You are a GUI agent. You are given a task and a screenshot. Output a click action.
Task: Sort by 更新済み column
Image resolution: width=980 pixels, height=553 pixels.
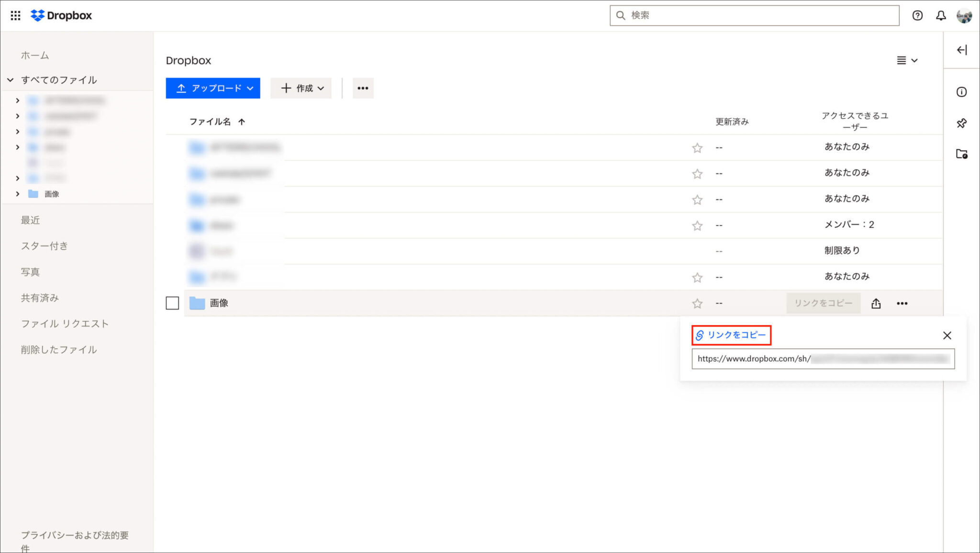(x=732, y=122)
